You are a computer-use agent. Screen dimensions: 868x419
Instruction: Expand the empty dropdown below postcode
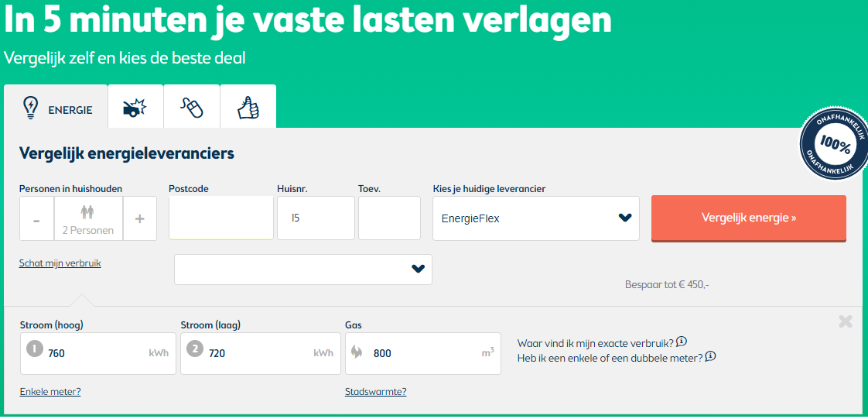click(302, 269)
